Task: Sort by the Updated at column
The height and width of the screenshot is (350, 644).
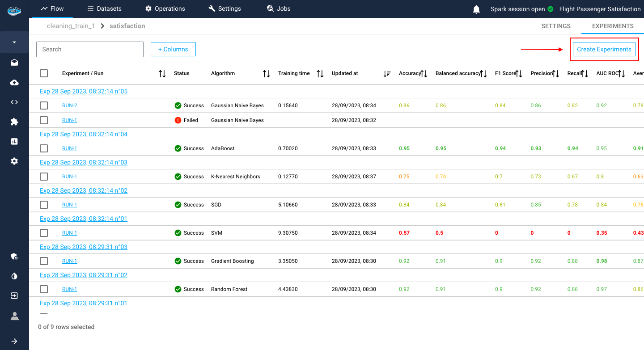Action: (387, 74)
